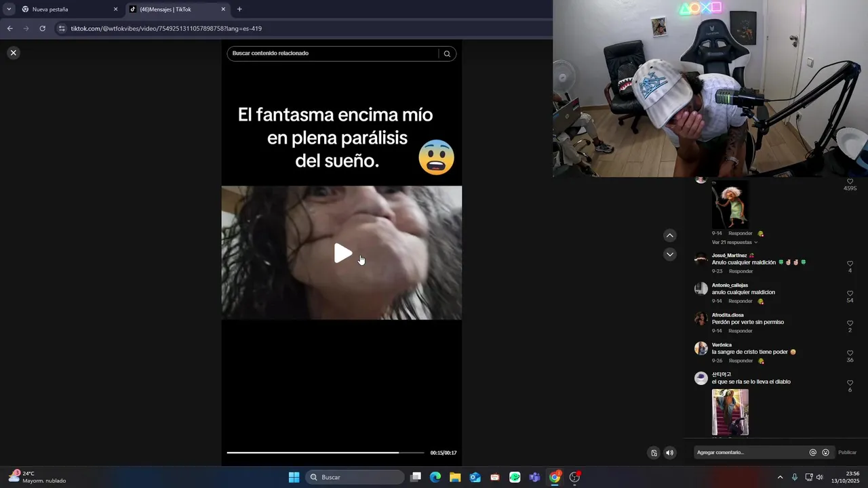The image size is (868, 488).
Task: Open Josué_Martínez's profile name
Action: (729, 256)
